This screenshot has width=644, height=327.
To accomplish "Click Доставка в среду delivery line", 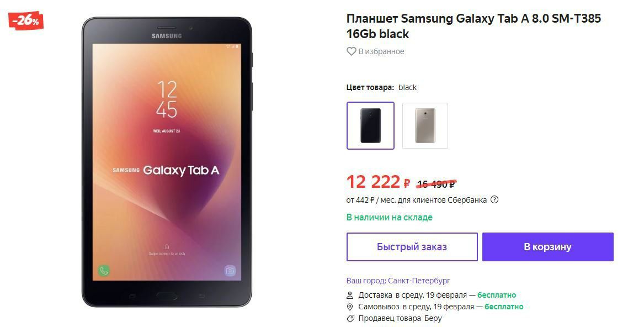I will (x=437, y=295).
